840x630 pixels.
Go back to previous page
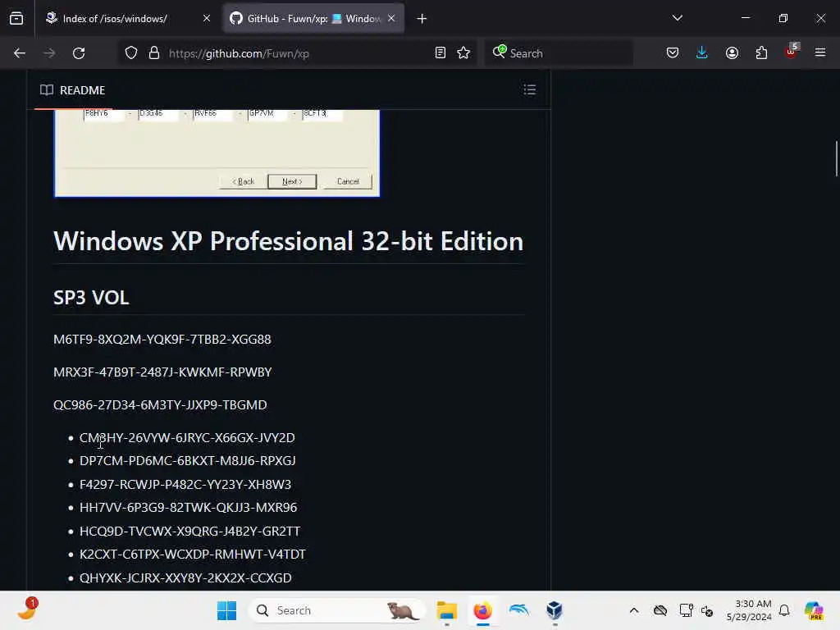20,53
